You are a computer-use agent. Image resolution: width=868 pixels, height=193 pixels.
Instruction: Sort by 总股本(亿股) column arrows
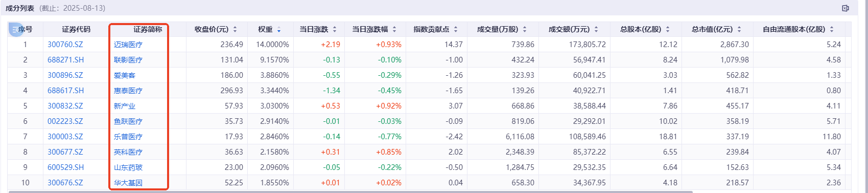[668, 30]
